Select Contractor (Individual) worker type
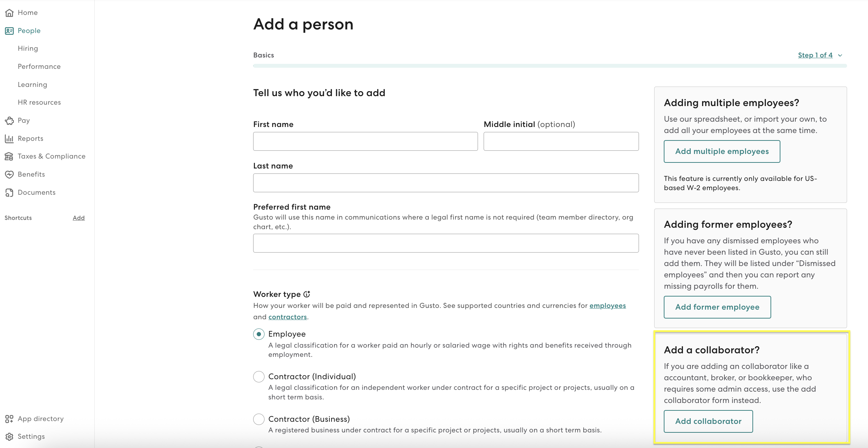This screenshot has width=868, height=448. (x=259, y=377)
